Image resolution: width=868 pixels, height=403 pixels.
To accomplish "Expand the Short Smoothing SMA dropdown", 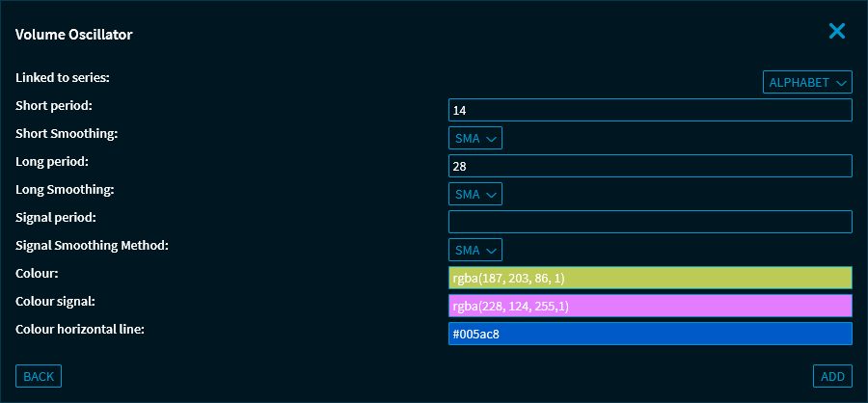I will [x=475, y=139].
